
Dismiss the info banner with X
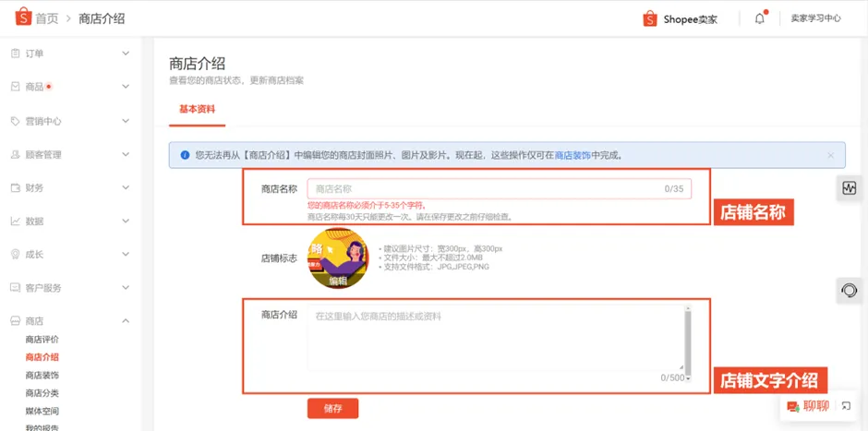click(x=830, y=155)
